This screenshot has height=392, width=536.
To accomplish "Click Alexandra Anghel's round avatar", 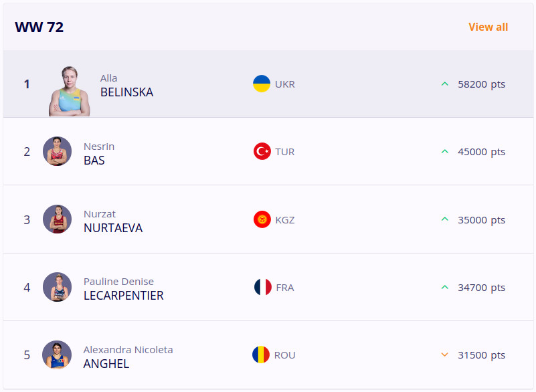I will (57, 355).
